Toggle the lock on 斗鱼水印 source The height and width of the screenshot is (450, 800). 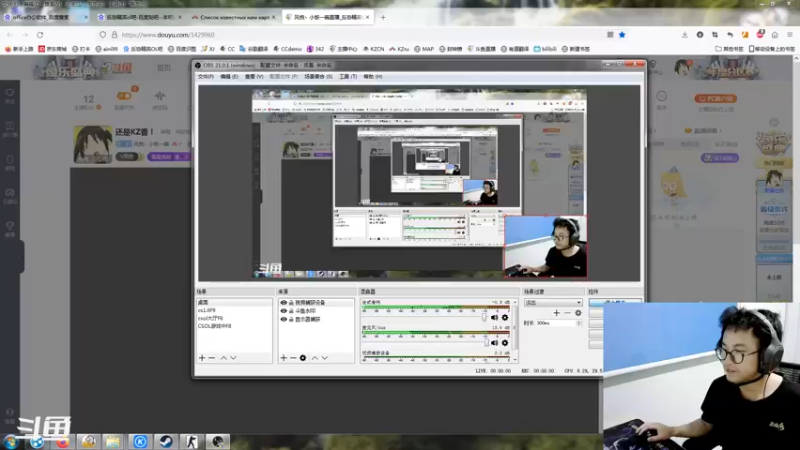(x=291, y=311)
